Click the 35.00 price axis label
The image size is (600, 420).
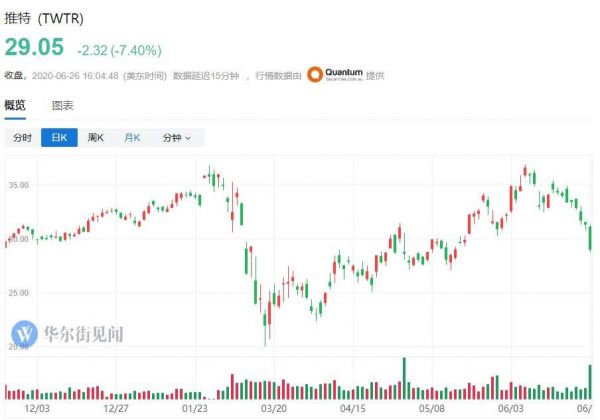click(x=18, y=186)
